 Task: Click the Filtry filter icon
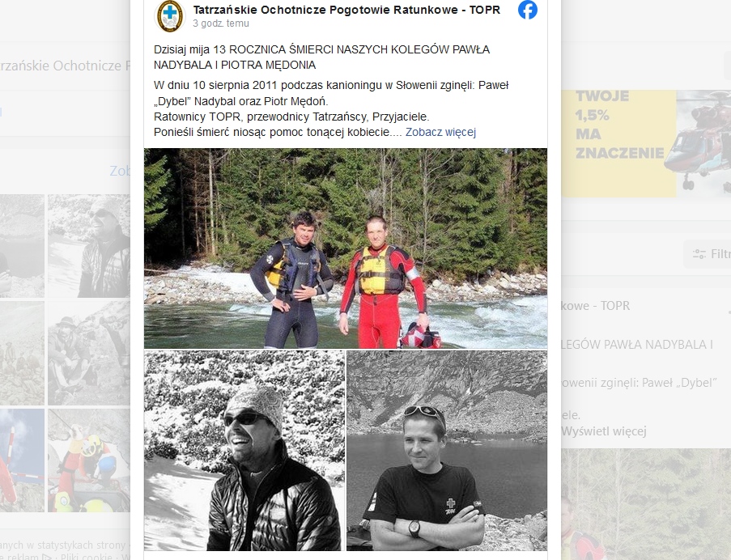click(x=699, y=254)
